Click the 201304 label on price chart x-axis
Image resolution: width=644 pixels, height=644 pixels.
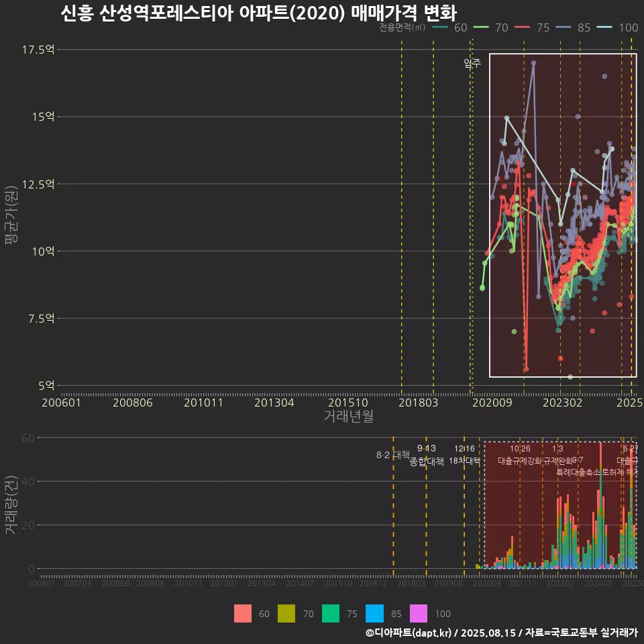tap(274, 402)
